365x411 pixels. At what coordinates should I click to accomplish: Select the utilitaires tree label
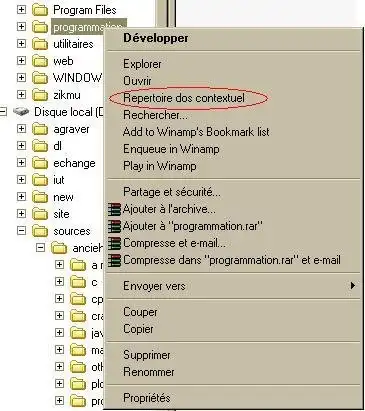(73, 44)
